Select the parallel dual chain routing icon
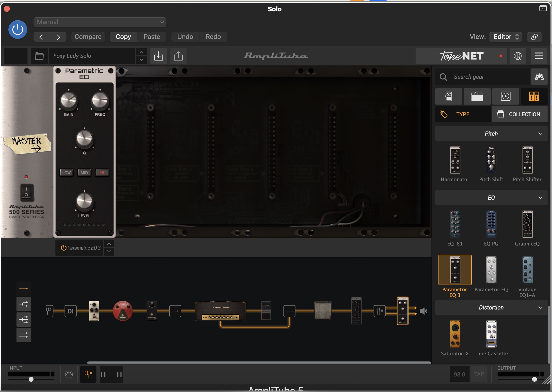Viewport: 552px width, 392px height. [x=24, y=335]
